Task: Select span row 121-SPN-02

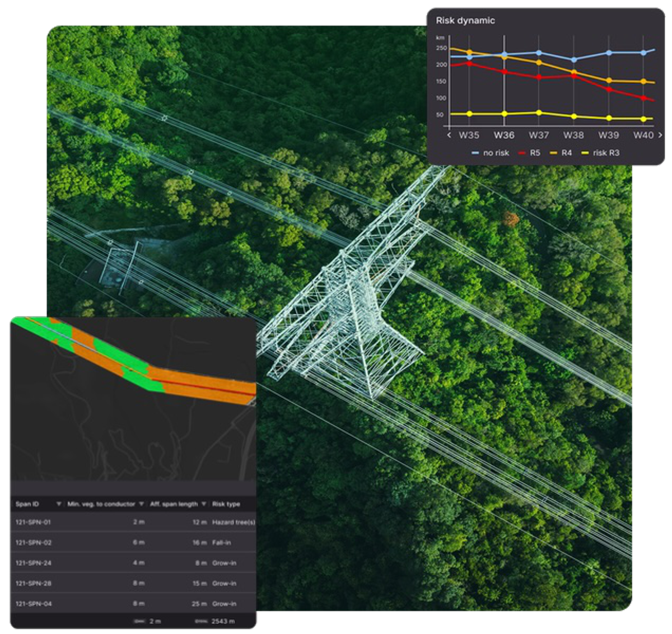Action: pos(133,542)
